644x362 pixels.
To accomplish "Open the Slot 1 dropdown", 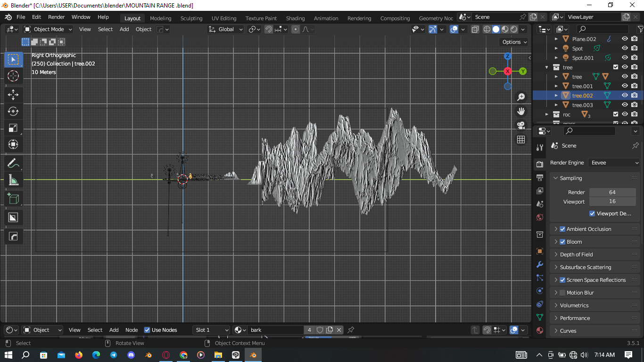I will [211, 330].
